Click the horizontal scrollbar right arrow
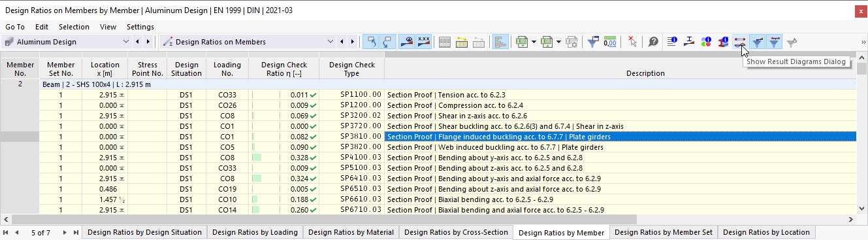 pyautogui.click(x=852, y=219)
